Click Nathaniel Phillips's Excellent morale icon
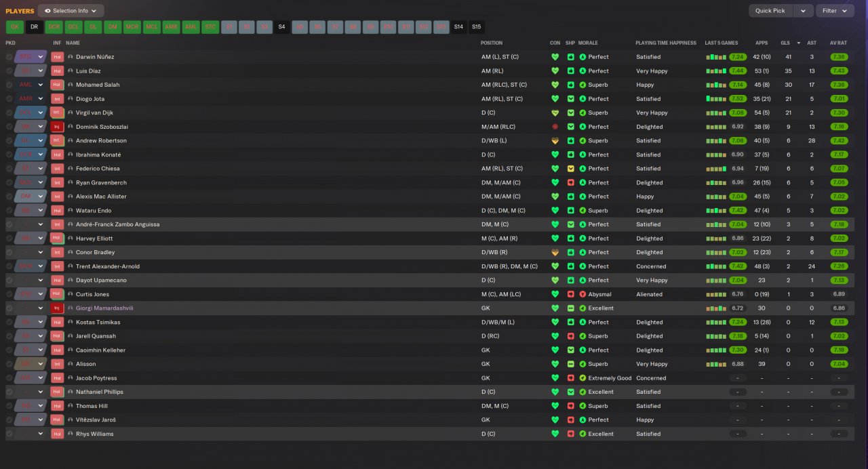868x469 pixels. (583, 392)
